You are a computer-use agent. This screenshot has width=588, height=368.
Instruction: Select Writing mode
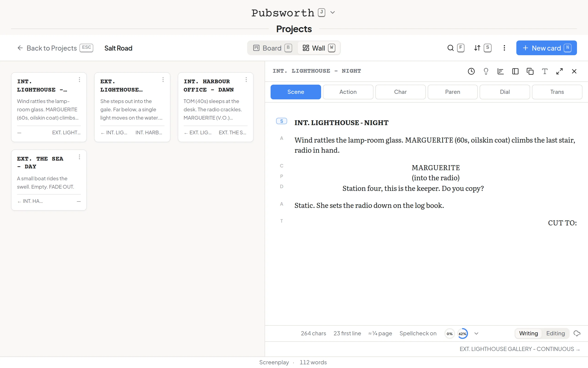point(529,333)
